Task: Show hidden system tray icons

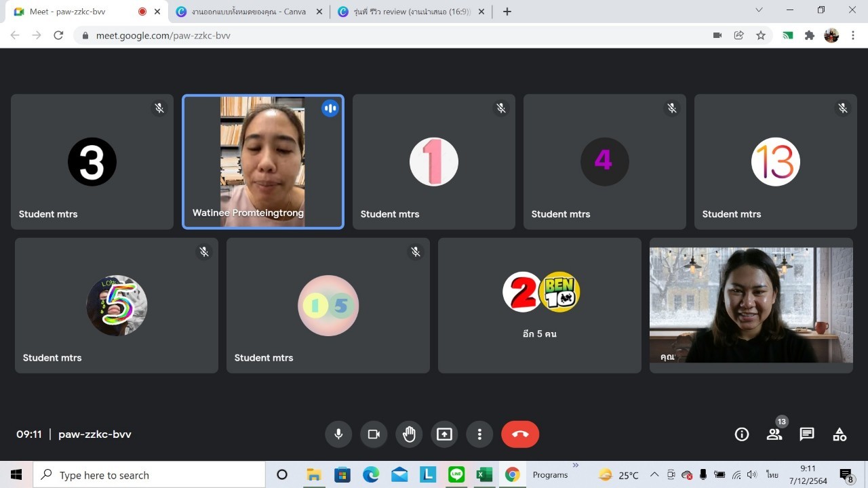Action: point(654,475)
